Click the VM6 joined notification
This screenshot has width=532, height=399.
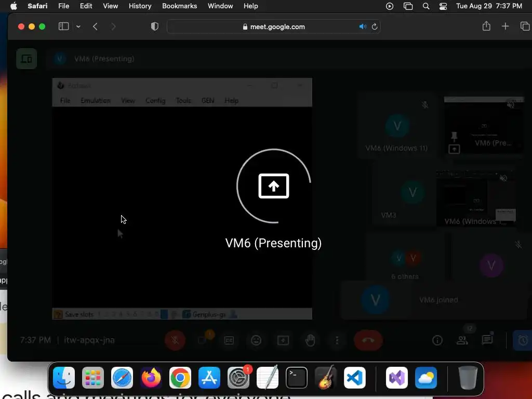434,300
